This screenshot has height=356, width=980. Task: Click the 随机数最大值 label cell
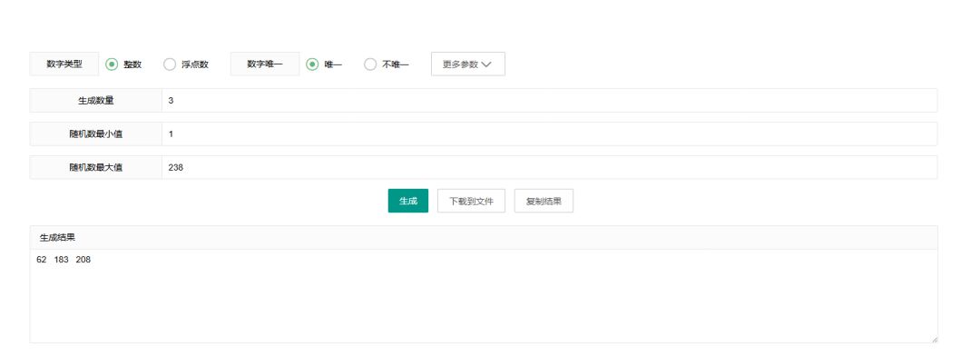point(95,167)
